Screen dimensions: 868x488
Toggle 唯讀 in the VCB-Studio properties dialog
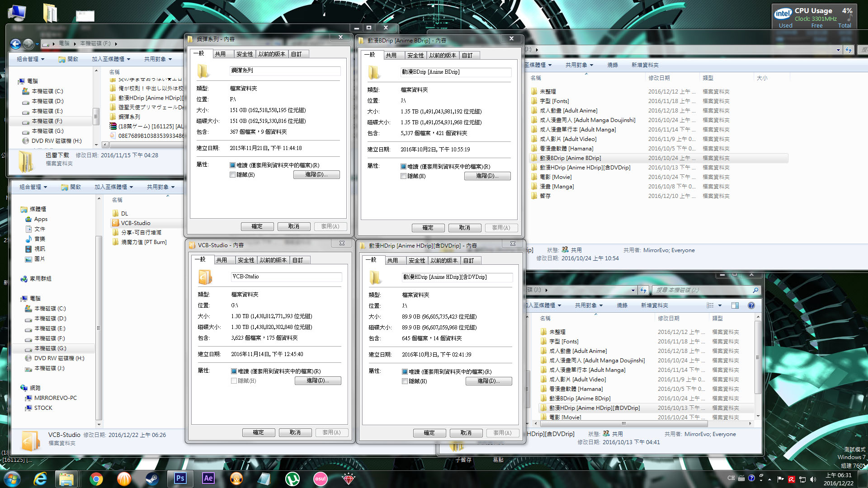pyautogui.click(x=234, y=371)
